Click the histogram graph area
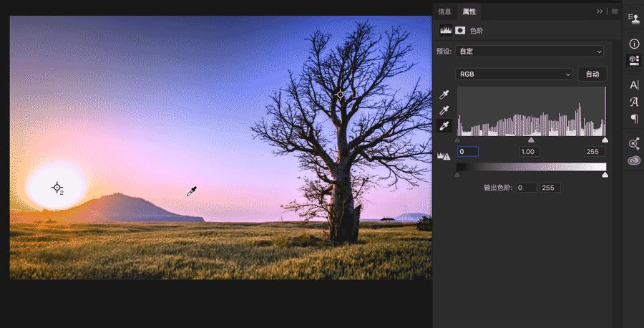The height and width of the screenshot is (328, 644). point(532,112)
